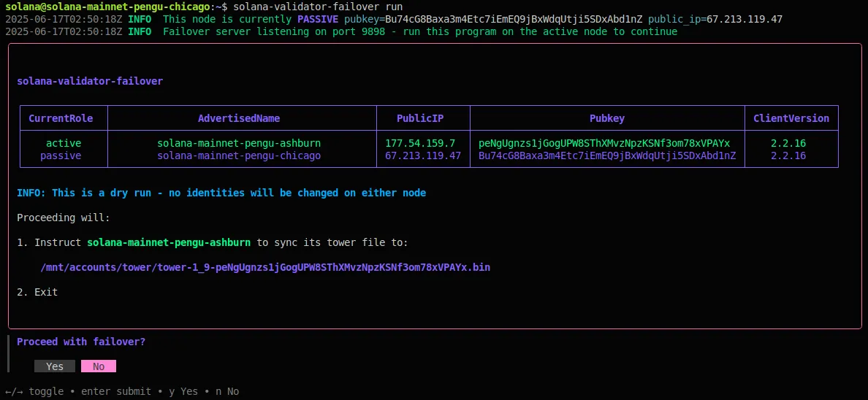868x400 pixels.
Task: Click the ClientVersion column header
Action: [x=791, y=118]
